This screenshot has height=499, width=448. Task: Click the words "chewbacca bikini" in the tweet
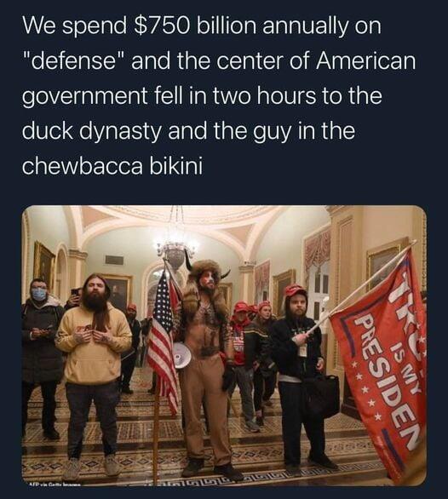pos(112,166)
